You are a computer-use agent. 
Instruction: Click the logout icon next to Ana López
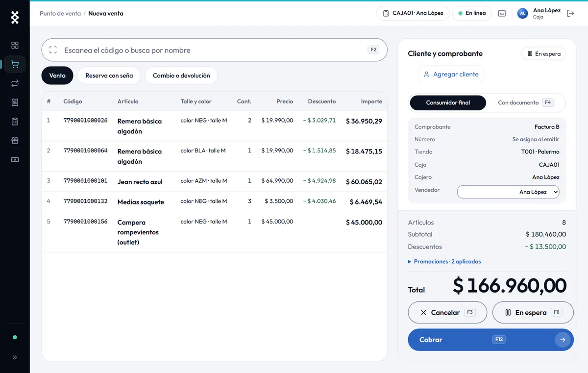click(570, 13)
